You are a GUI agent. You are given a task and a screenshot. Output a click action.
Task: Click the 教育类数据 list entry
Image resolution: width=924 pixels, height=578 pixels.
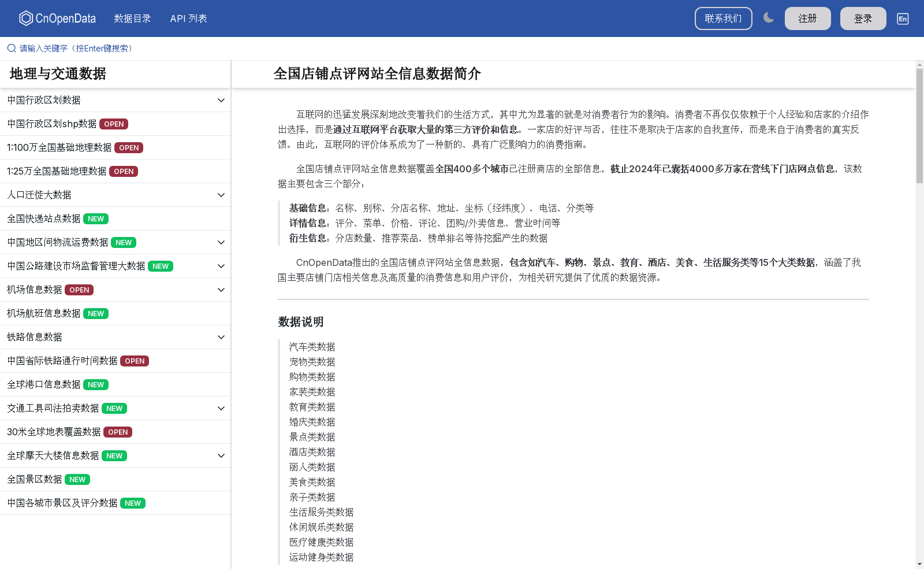(x=312, y=407)
